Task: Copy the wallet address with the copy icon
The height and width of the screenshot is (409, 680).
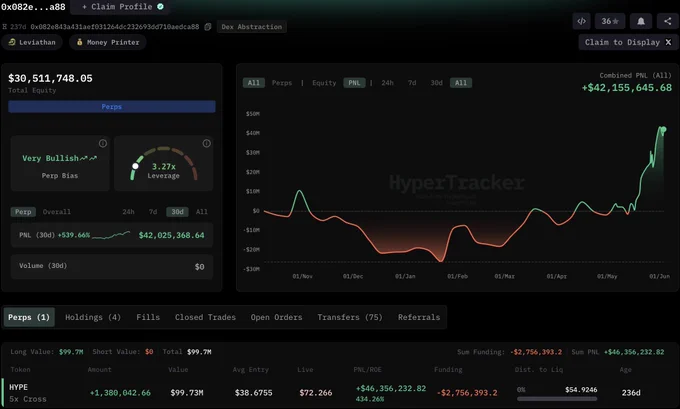Action: (208, 27)
